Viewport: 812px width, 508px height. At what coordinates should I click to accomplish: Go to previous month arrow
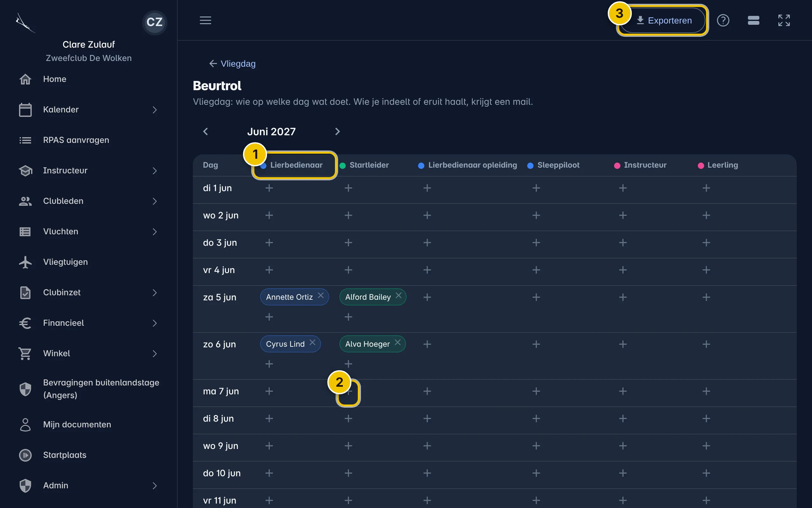point(206,131)
